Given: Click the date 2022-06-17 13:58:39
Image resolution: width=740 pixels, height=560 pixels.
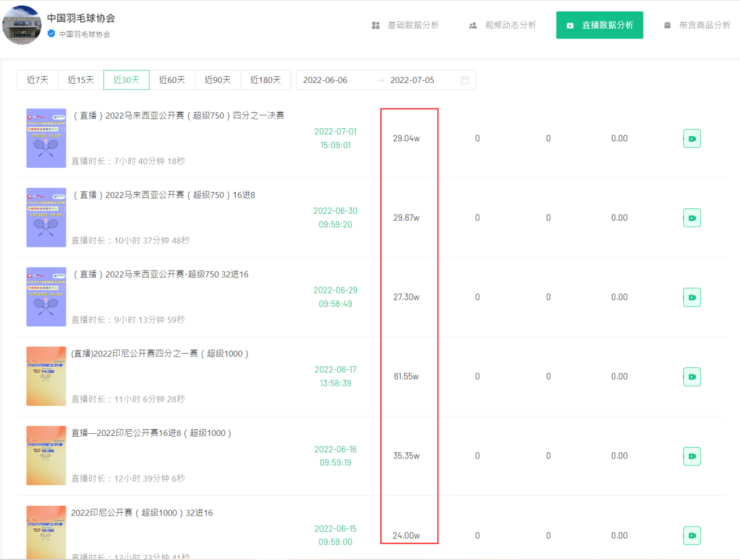Looking at the screenshot, I should coord(336,376).
